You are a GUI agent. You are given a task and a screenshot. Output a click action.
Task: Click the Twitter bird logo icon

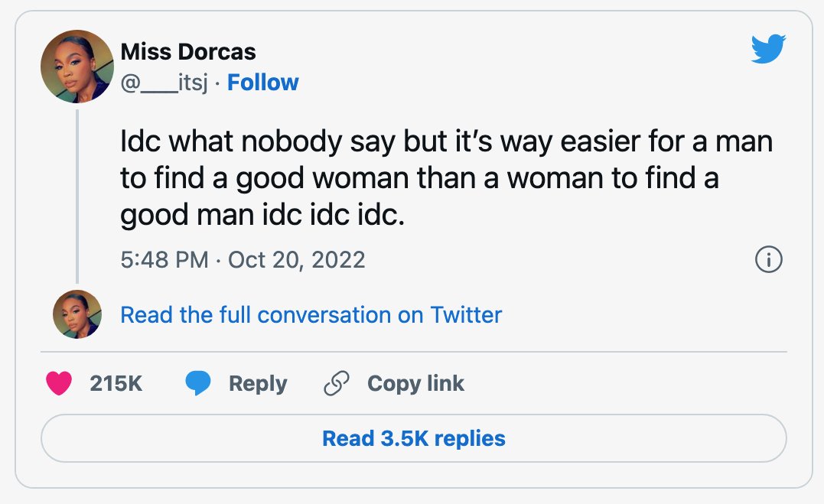coord(768,49)
